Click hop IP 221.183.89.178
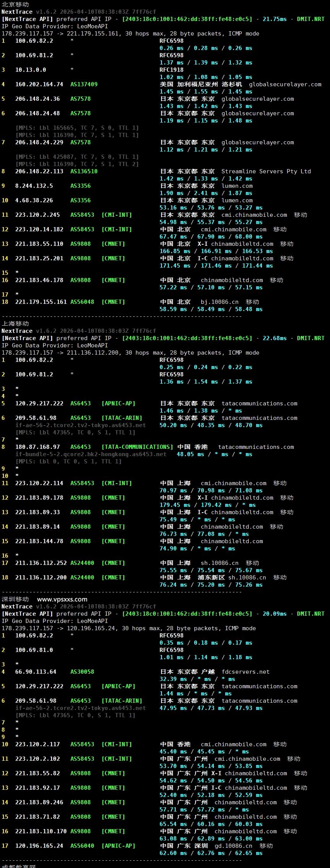The width and height of the screenshot is (330, 868). coord(39,498)
